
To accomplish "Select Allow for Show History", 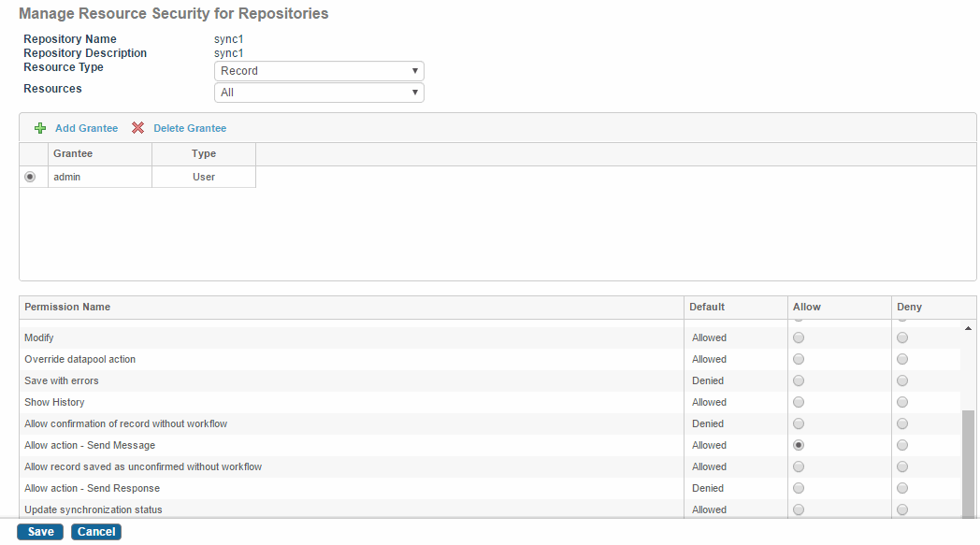I will click(799, 402).
